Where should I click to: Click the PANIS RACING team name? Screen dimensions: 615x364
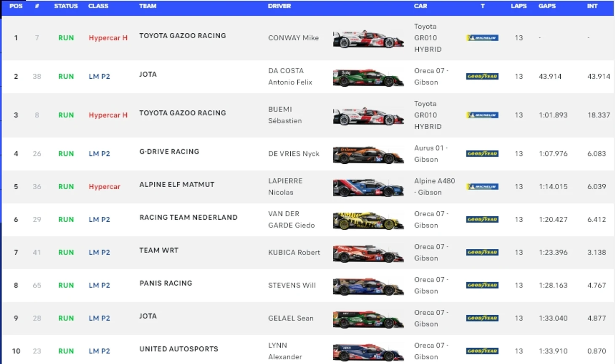[166, 283]
